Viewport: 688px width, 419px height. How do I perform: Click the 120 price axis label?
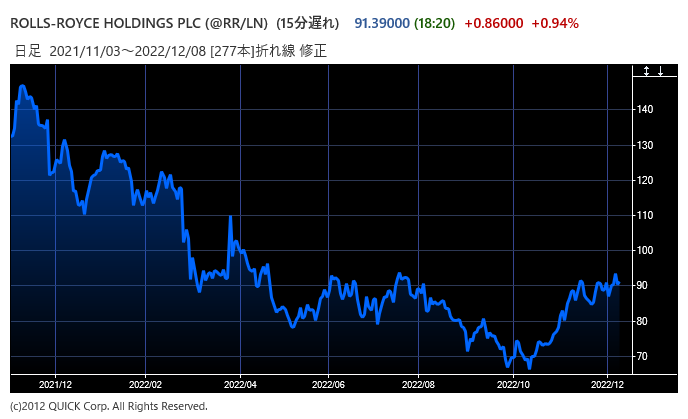pos(645,180)
